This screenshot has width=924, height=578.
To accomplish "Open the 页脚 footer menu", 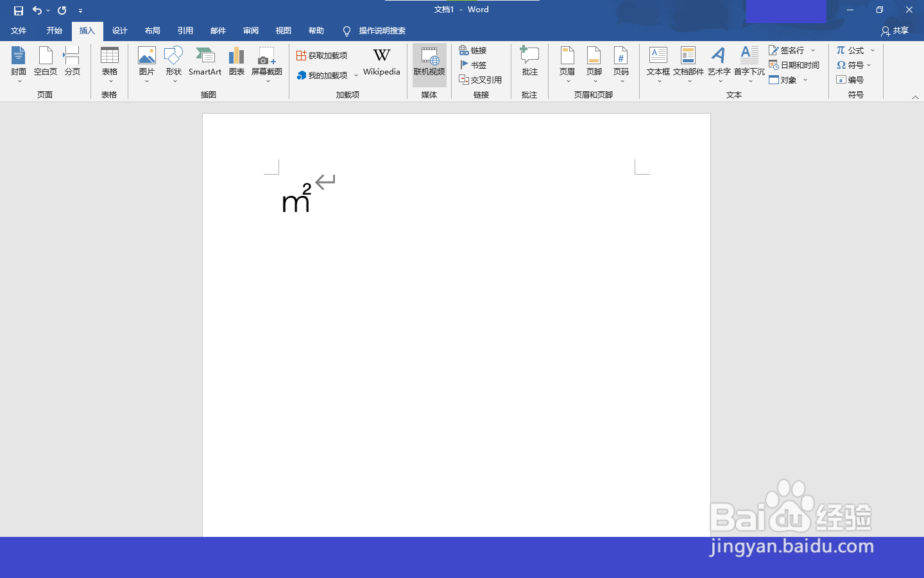I will pos(594,64).
